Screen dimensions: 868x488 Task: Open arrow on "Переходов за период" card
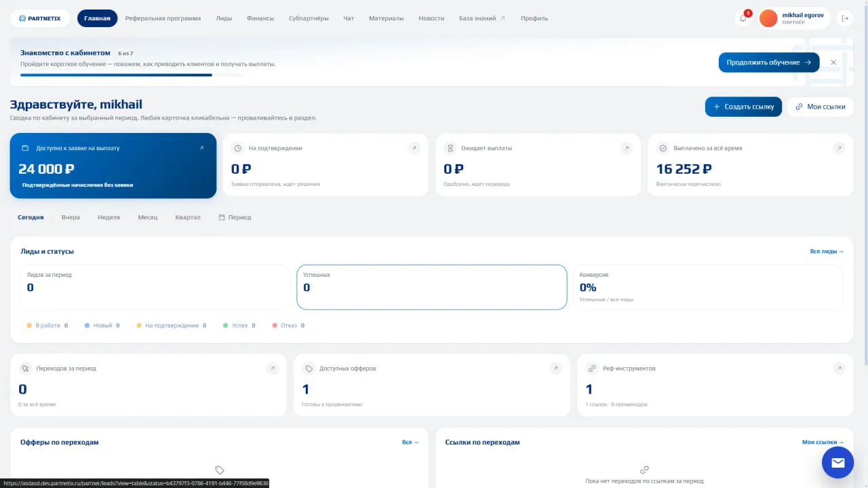[x=272, y=369]
